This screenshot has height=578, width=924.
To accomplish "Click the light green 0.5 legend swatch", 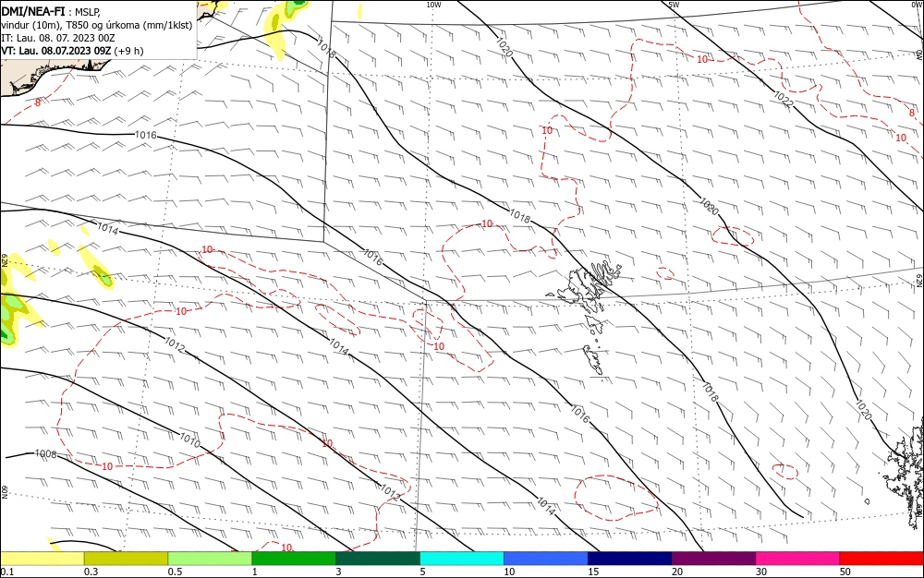I will point(210,559).
